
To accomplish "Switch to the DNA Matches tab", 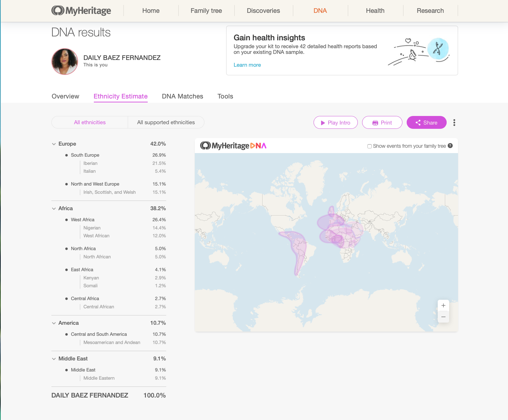I will [182, 96].
